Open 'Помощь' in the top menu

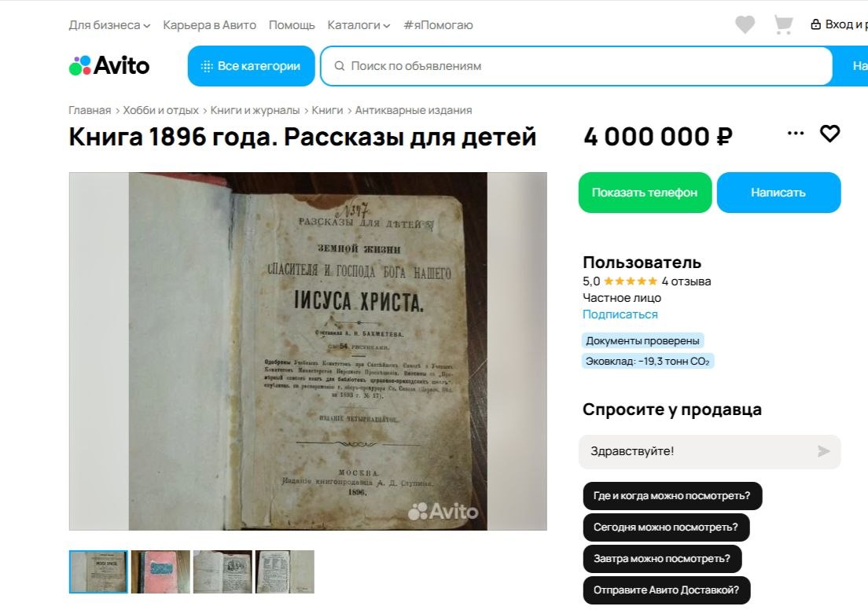[x=292, y=25]
